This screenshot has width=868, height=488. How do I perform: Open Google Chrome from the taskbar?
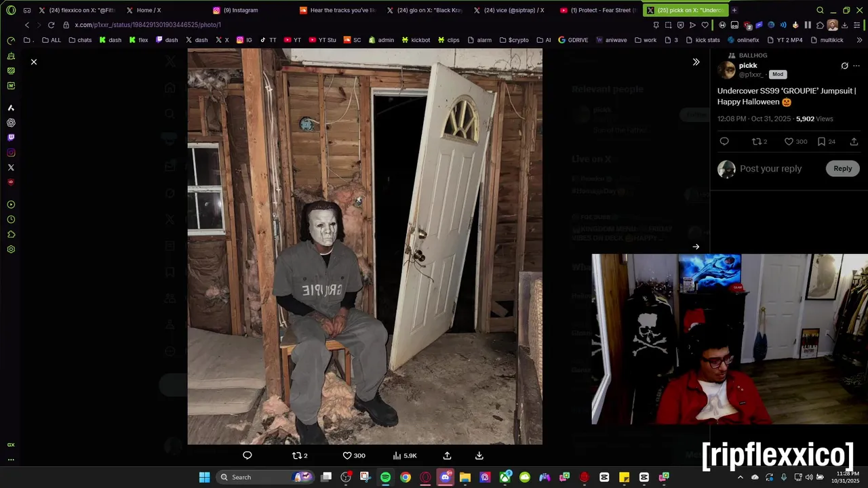405,477
